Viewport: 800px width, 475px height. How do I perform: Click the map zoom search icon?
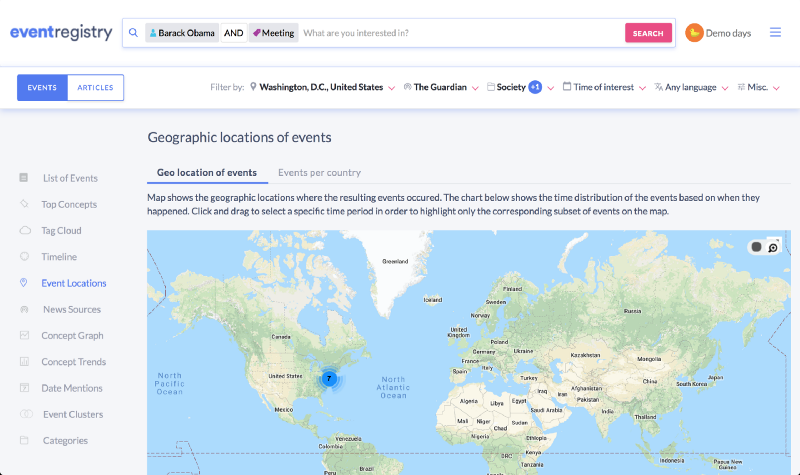pos(773,247)
